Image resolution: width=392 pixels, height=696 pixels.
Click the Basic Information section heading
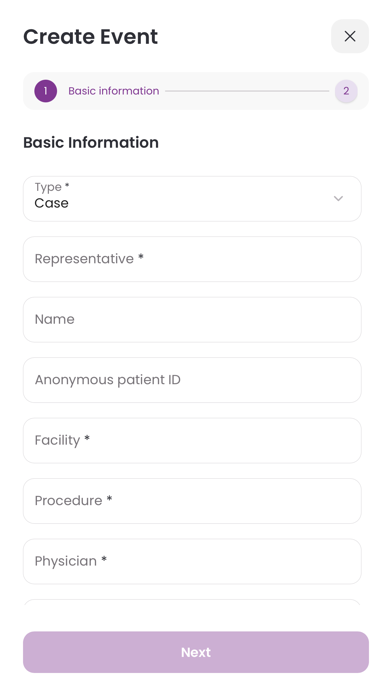[x=91, y=142]
